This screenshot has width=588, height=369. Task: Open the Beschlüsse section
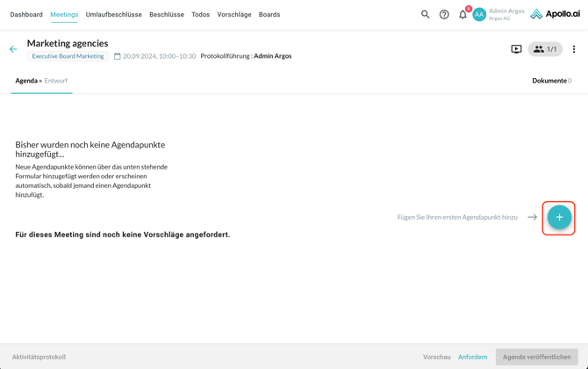[x=167, y=15]
